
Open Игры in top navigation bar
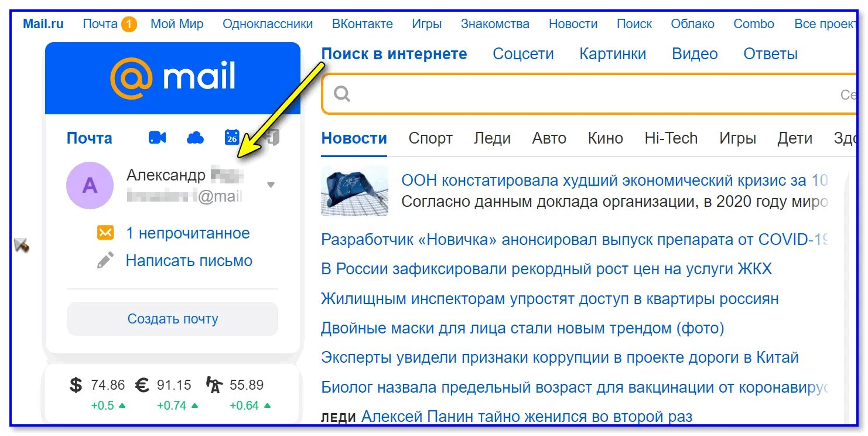(426, 24)
